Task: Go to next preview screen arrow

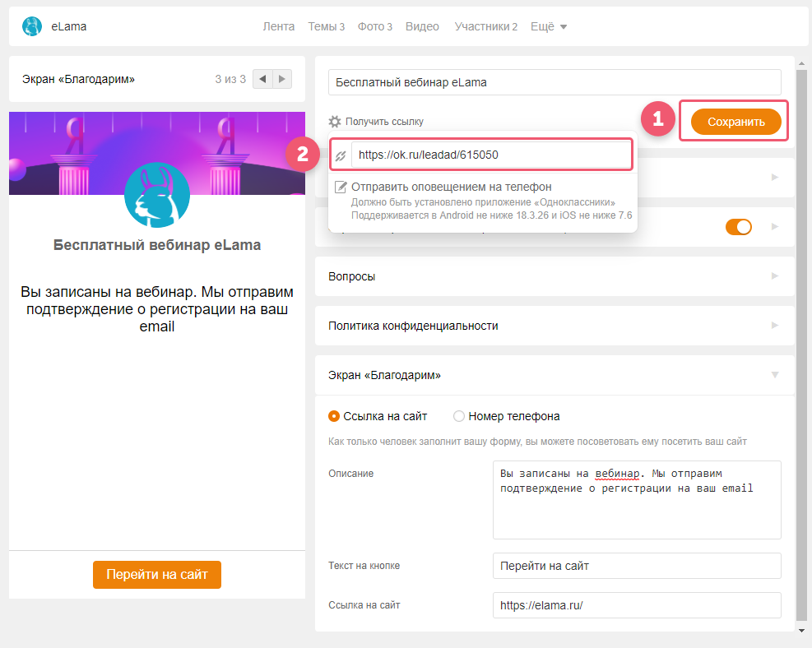Action: click(x=282, y=79)
